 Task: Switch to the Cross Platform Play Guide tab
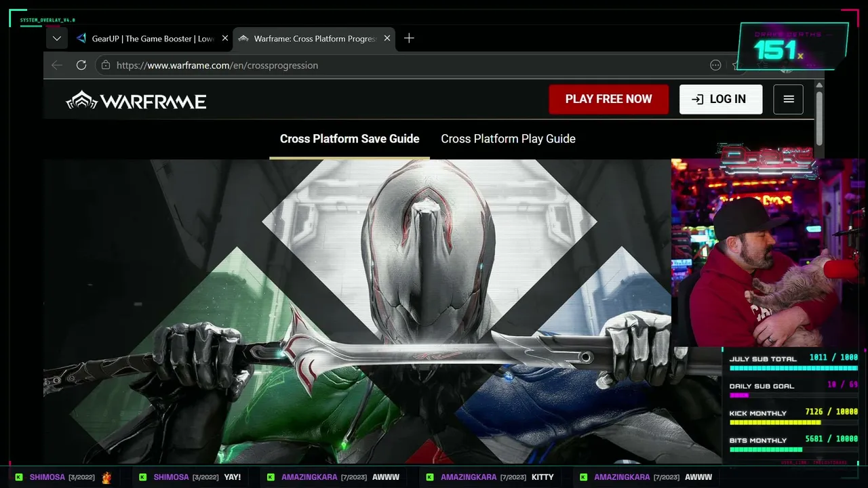tap(508, 139)
